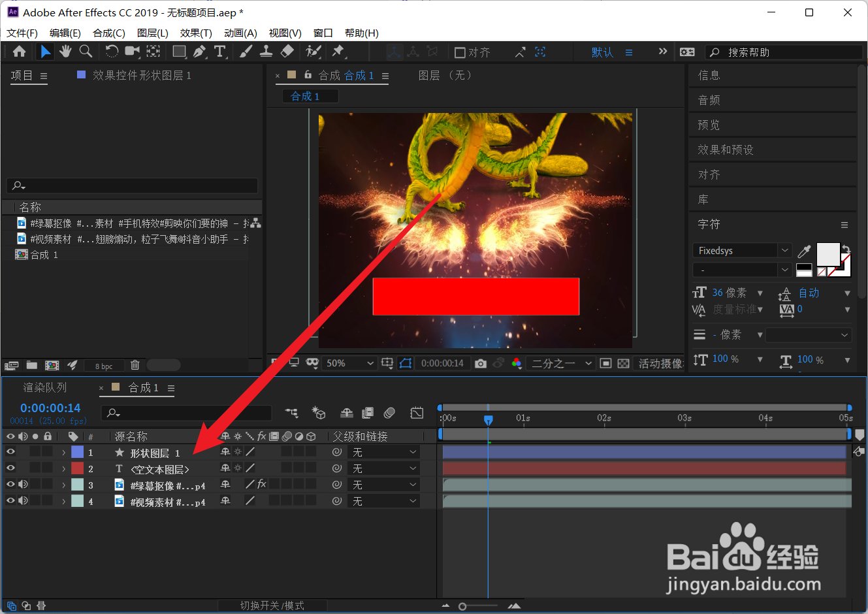Image resolution: width=868 pixels, height=614 pixels.
Task: Open parent dropdown for 形状图层 1
Action: (x=384, y=452)
